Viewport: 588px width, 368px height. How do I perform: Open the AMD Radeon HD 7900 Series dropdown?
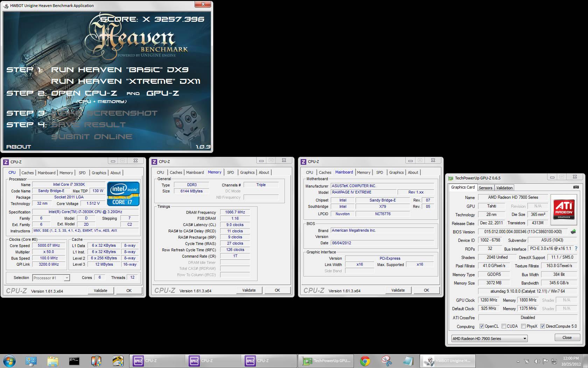pos(489,339)
